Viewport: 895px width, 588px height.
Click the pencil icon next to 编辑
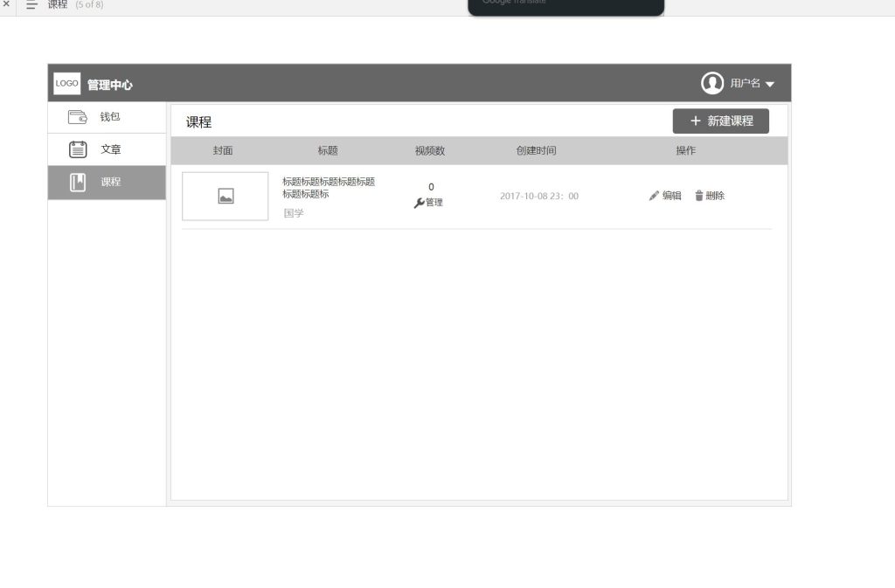click(653, 196)
